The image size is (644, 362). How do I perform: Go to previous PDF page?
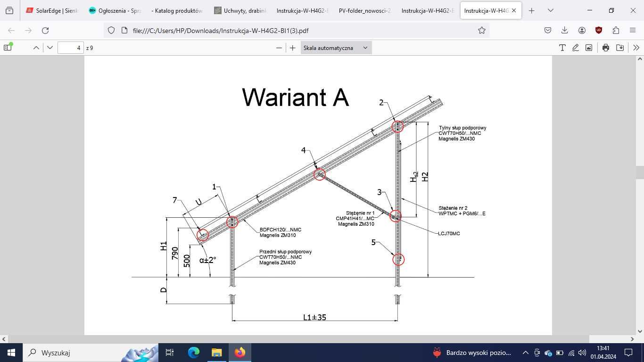coord(36,48)
